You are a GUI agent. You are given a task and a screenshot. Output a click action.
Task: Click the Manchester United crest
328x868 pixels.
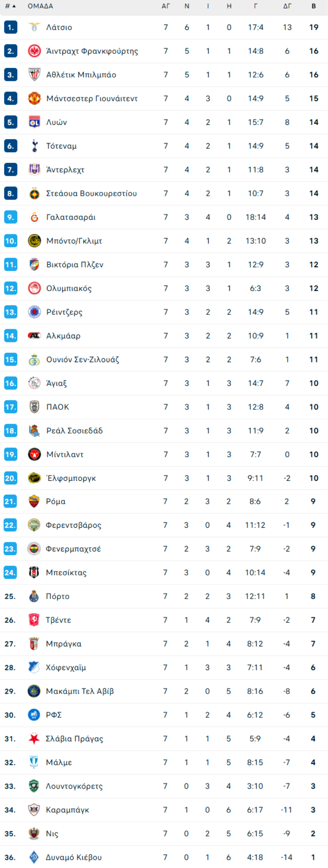coord(34,98)
